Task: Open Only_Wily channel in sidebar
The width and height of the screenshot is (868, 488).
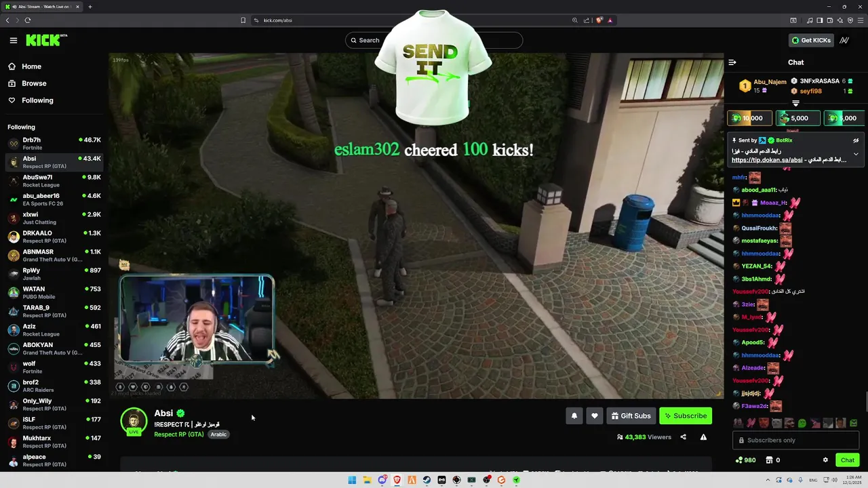Action: (54, 405)
